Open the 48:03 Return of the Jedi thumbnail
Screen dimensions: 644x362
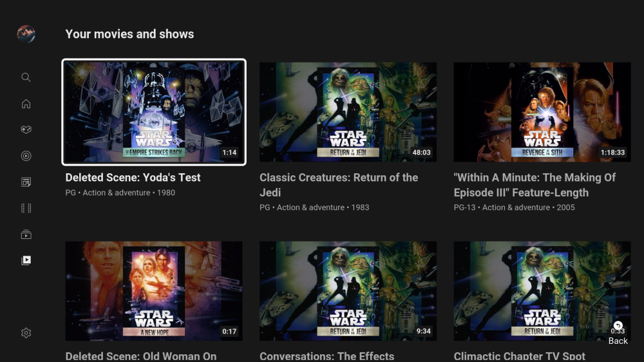[x=348, y=112]
